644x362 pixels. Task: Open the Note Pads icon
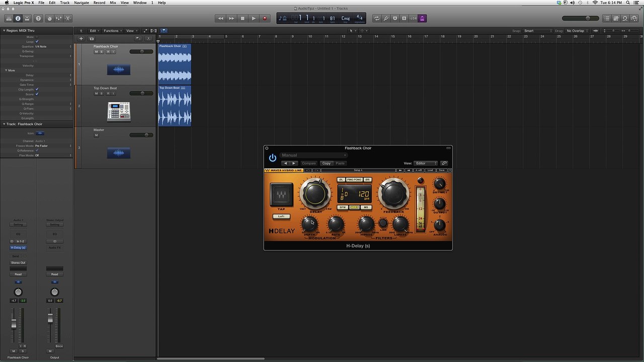click(616, 19)
